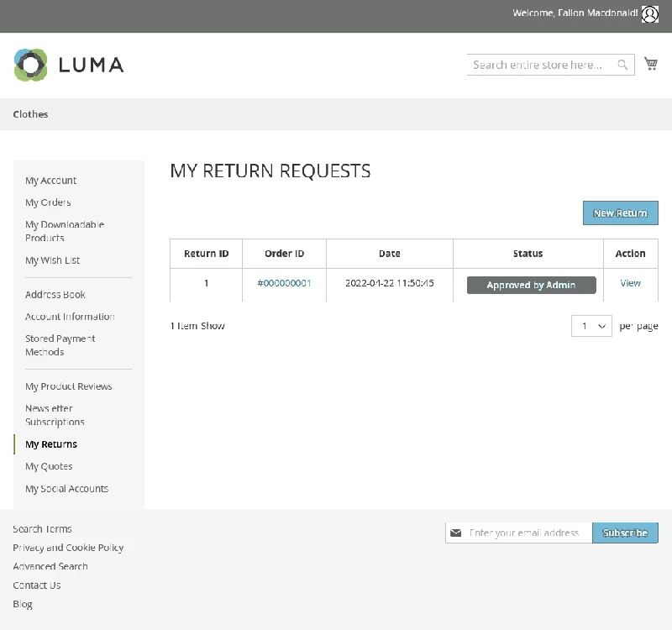Open My Quotes
Image resolution: width=672 pixels, height=630 pixels.
point(49,466)
